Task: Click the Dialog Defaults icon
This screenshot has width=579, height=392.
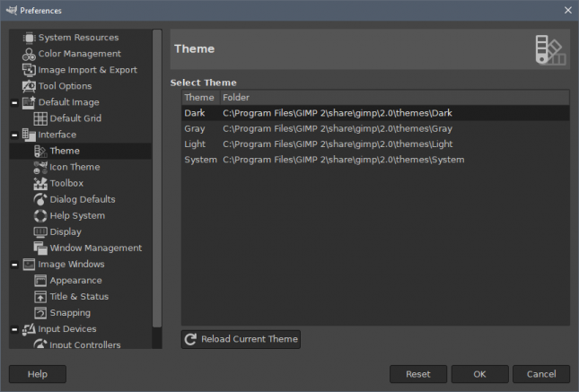Action: [40, 200]
